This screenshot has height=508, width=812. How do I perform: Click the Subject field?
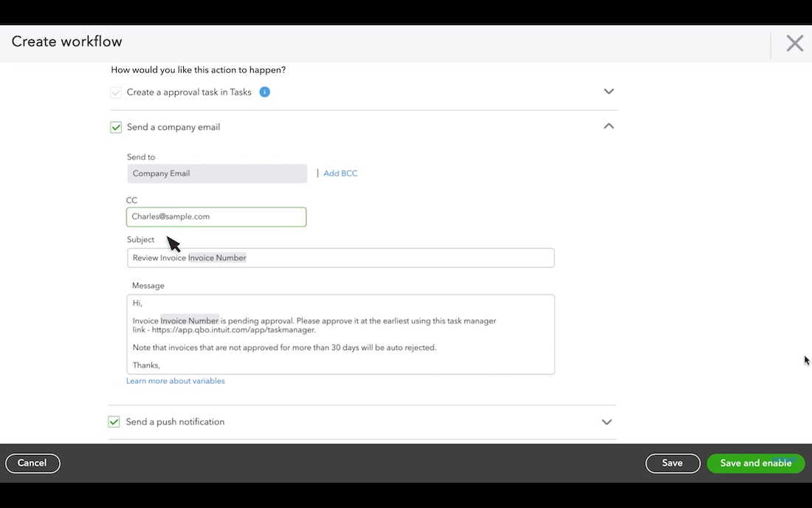pyautogui.click(x=341, y=258)
